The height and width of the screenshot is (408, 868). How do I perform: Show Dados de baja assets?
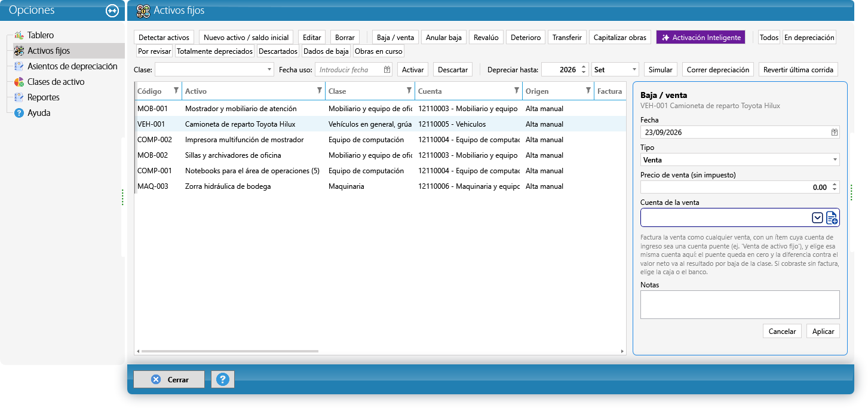pos(326,51)
